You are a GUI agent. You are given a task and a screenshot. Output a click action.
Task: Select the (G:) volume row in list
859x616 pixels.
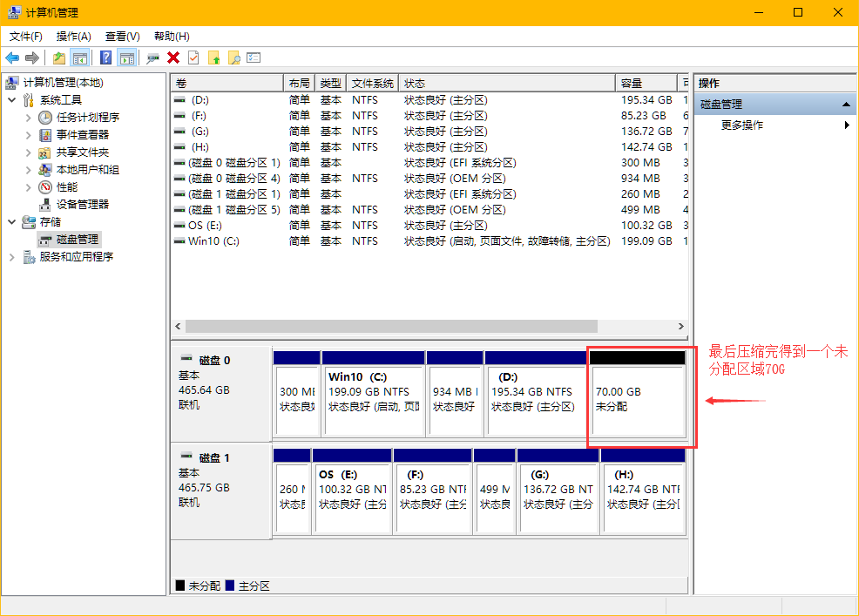(x=429, y=132)
